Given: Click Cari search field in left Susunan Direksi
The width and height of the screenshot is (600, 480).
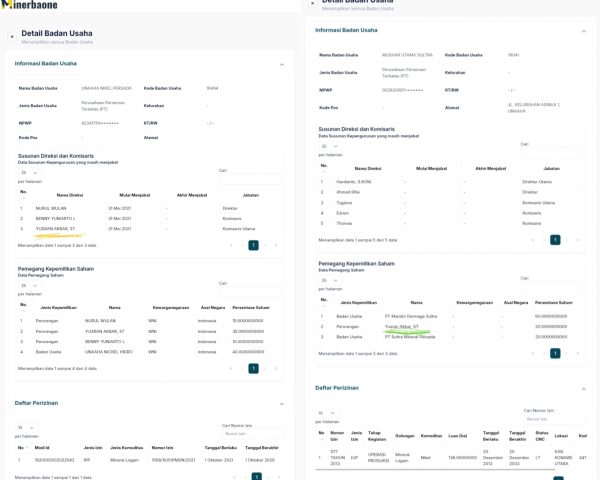Looking at the screenshot, I should pyautogui.click(x=248, y=178).
